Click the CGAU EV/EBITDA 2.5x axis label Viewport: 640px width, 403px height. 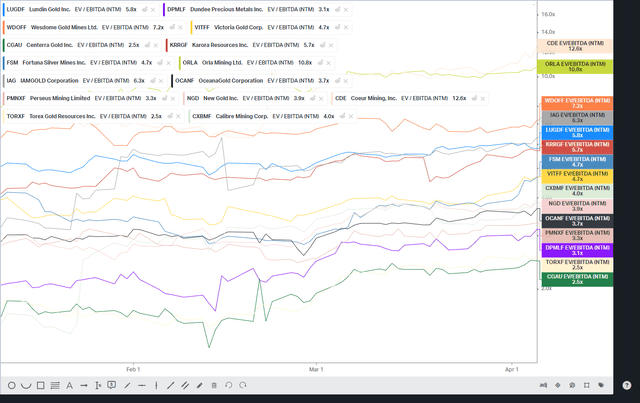(577, 280)
